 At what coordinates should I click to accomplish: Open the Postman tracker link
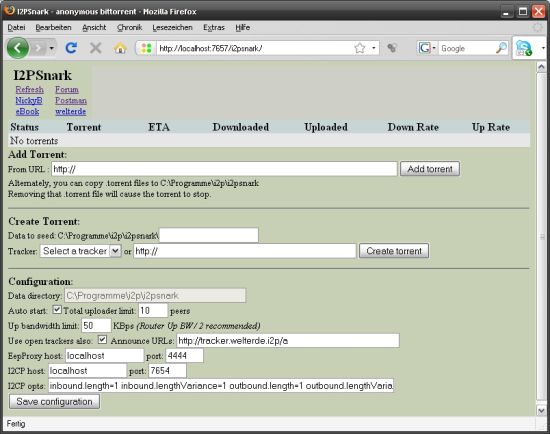point(71,101)
